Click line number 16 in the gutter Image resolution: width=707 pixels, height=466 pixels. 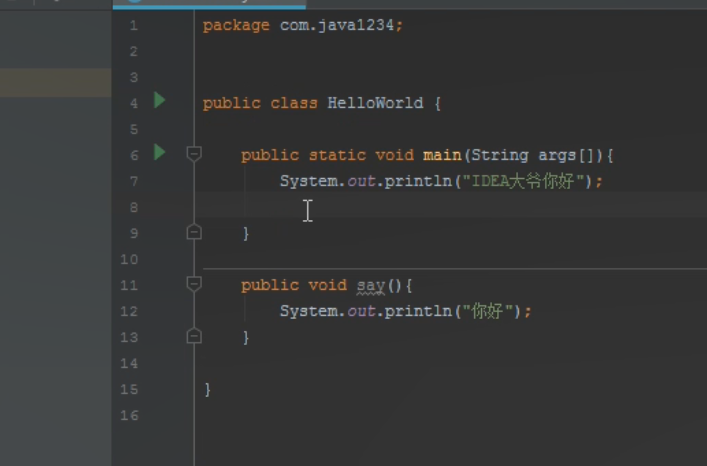click(x=129, y=415)
